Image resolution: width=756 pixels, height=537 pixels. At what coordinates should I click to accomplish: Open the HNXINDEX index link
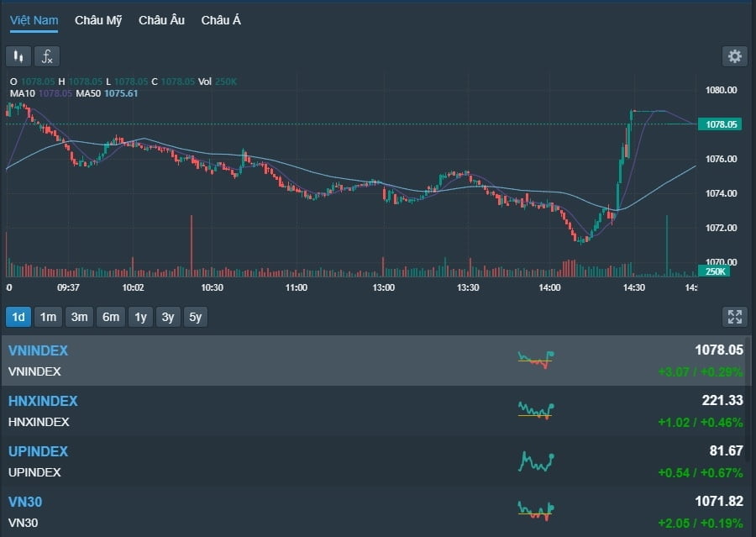click(x=43, y=401)
